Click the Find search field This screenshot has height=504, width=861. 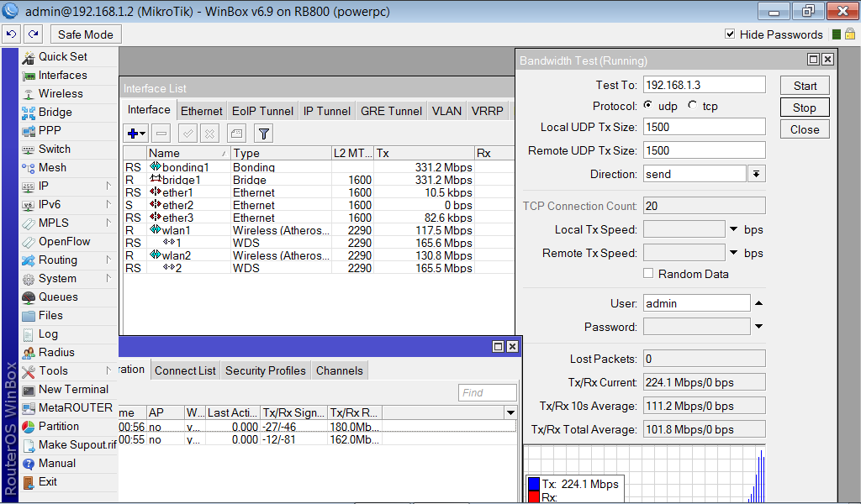click(x=488, y=392)
